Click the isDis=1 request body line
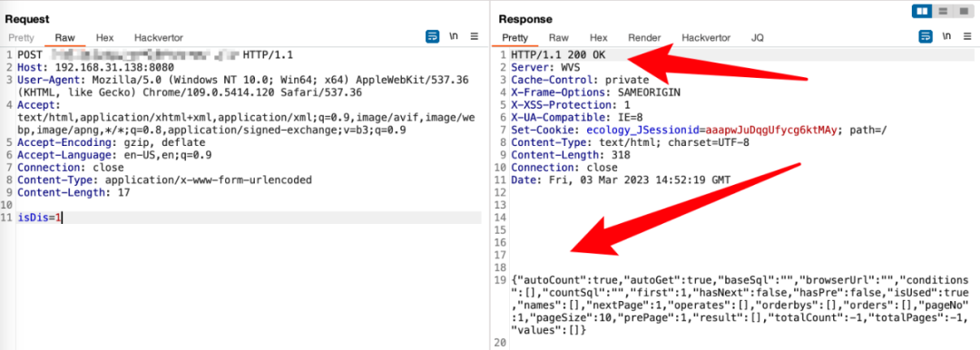 (x=249, y=218)
